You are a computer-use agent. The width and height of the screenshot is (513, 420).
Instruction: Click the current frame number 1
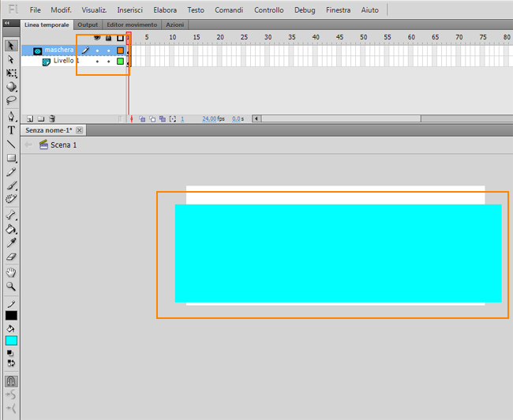pos(182,119)
